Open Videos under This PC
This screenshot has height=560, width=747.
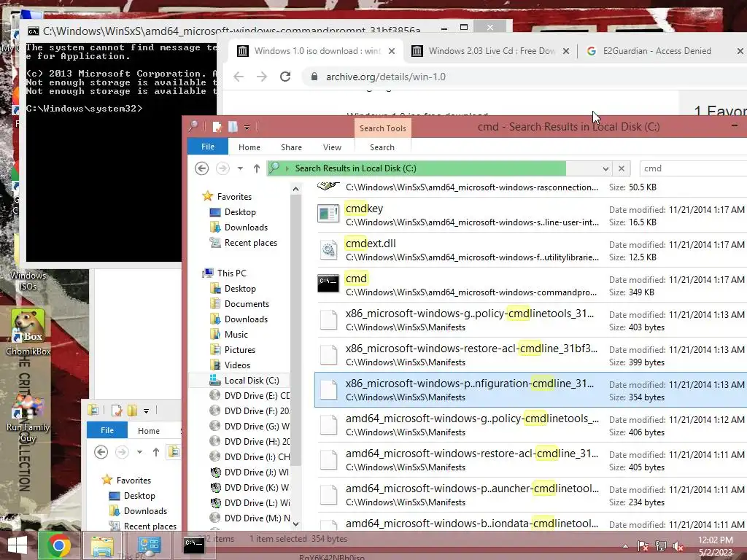[237, 365]
